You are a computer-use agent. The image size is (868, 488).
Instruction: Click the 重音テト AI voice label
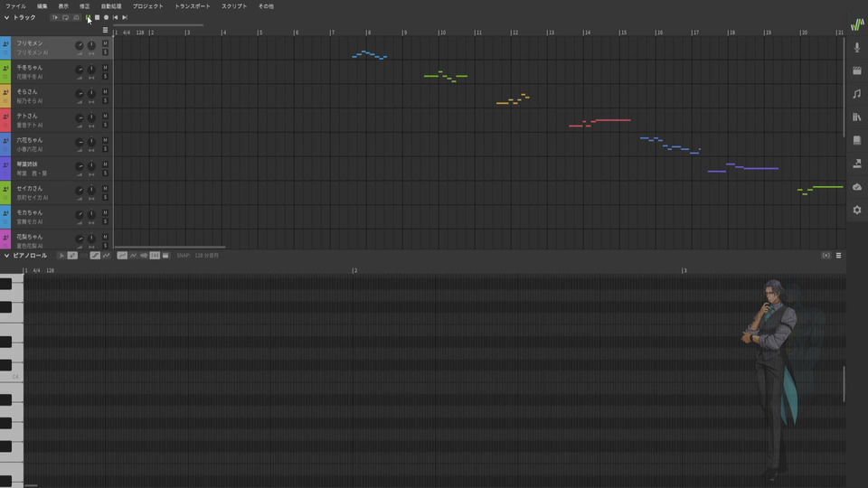coord(30,125)
